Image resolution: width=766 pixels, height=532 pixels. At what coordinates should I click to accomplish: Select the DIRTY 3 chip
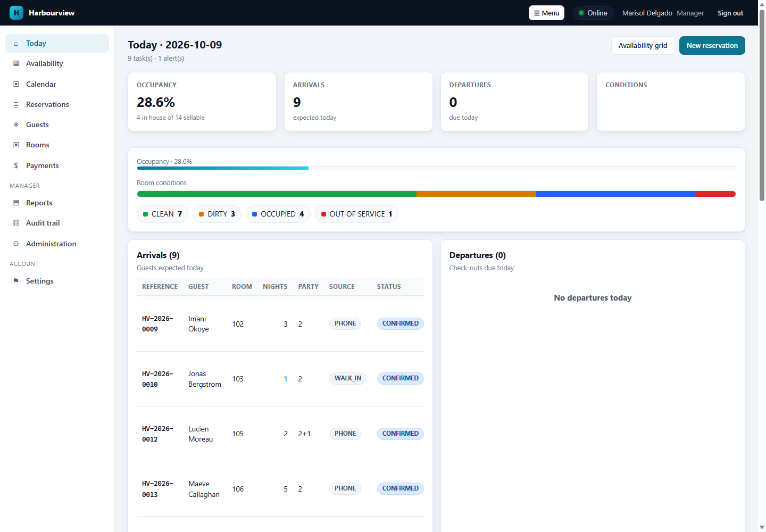217,214
